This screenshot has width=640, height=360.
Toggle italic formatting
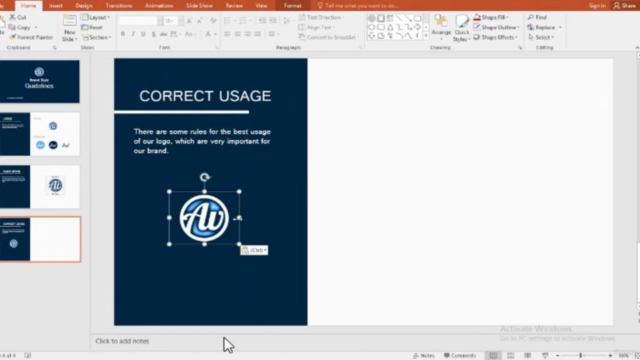[x=133, y=34]
